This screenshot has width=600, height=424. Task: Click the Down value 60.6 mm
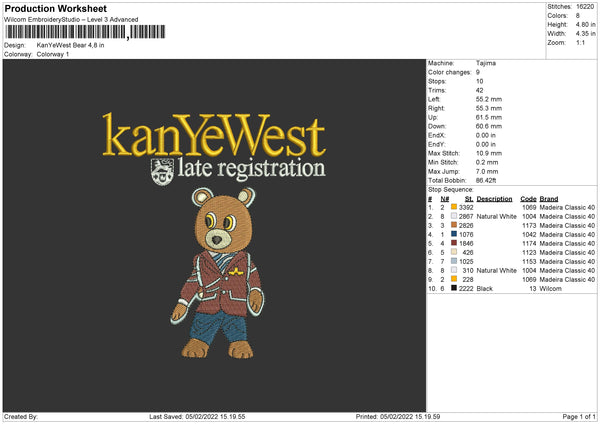489,126
